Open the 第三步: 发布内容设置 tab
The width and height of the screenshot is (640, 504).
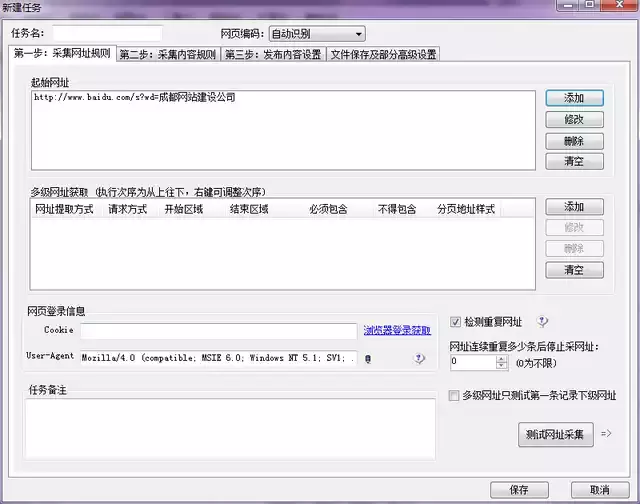point(273,54)
